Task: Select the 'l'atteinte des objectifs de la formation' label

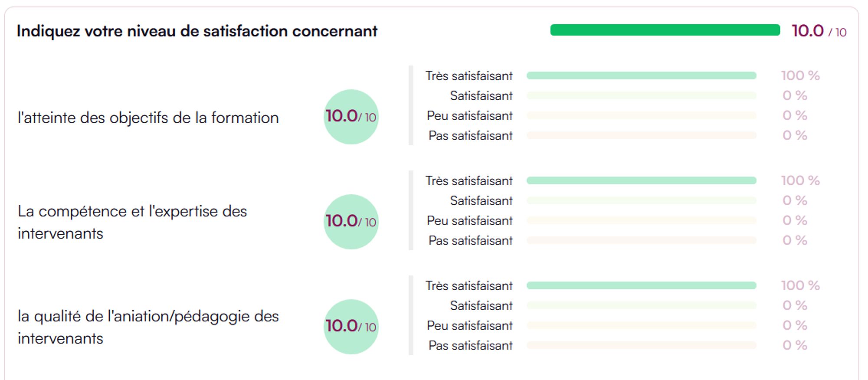Action: pos(148,118)
